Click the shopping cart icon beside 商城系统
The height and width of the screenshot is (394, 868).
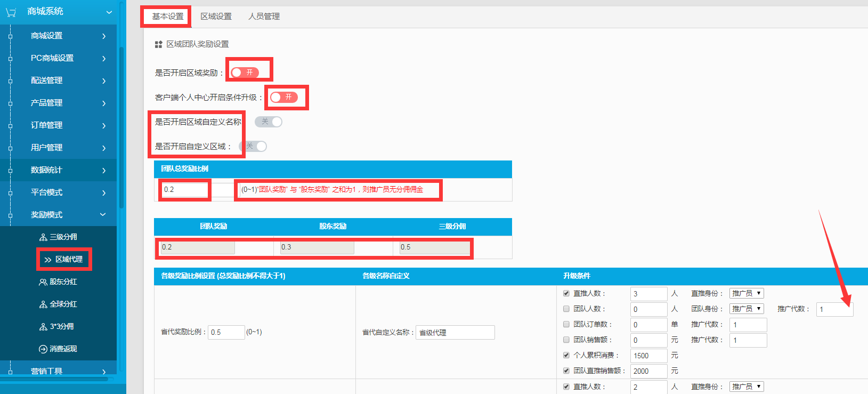[11, 12]
